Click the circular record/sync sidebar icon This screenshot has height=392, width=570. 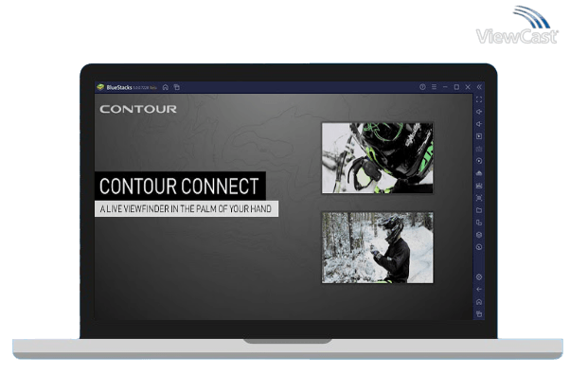point(479,161)
